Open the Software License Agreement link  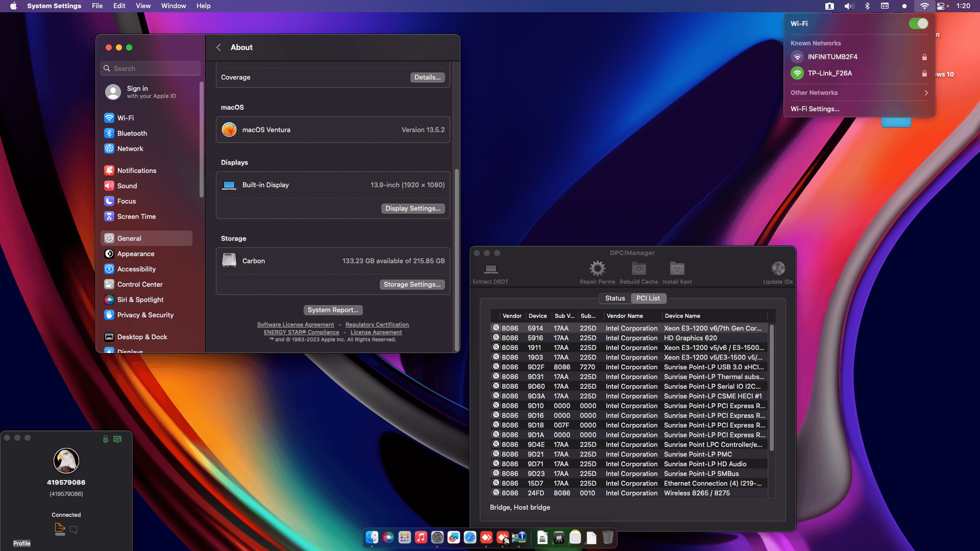click(296, 324)
